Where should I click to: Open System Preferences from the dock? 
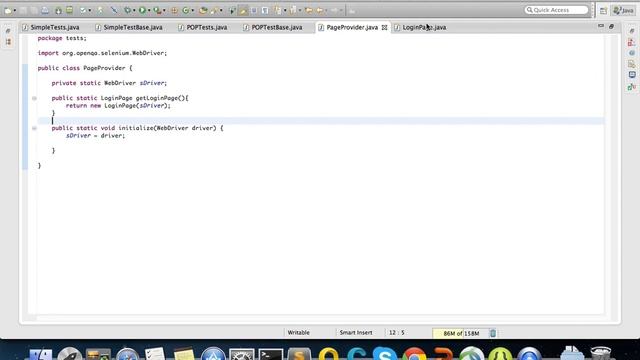point(242,354)
